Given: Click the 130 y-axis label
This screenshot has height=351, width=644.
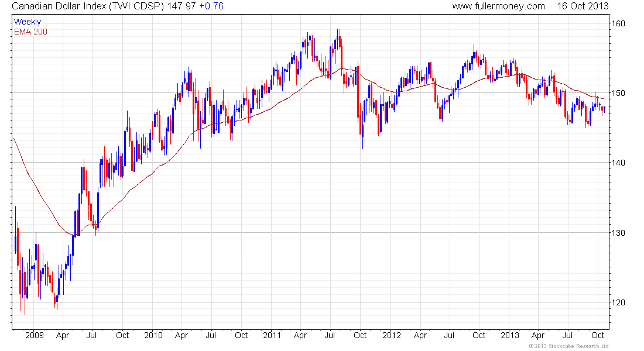Looking at the screenshot, I should pyautogui.click(x=619, y=233).
